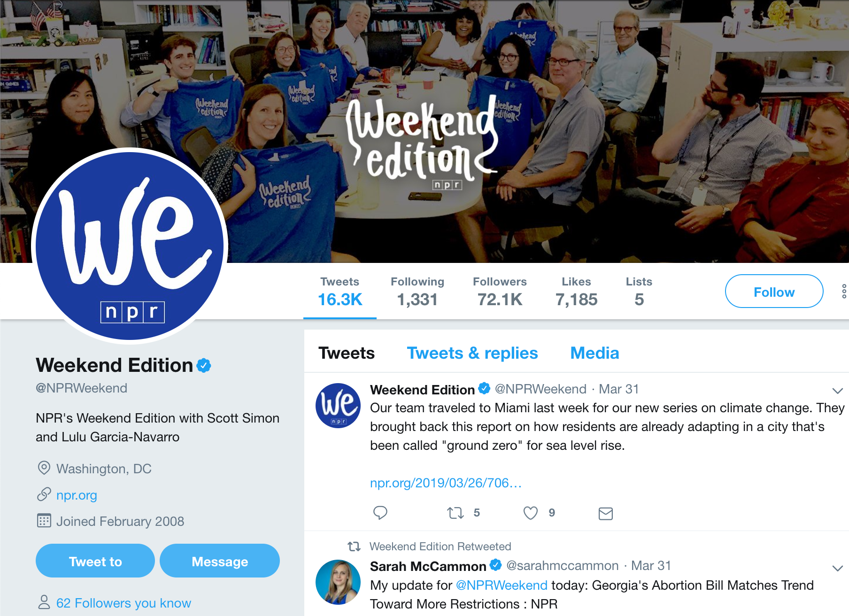Switch to the Media tab
The image size is (849, 616).
click(594, 353)
